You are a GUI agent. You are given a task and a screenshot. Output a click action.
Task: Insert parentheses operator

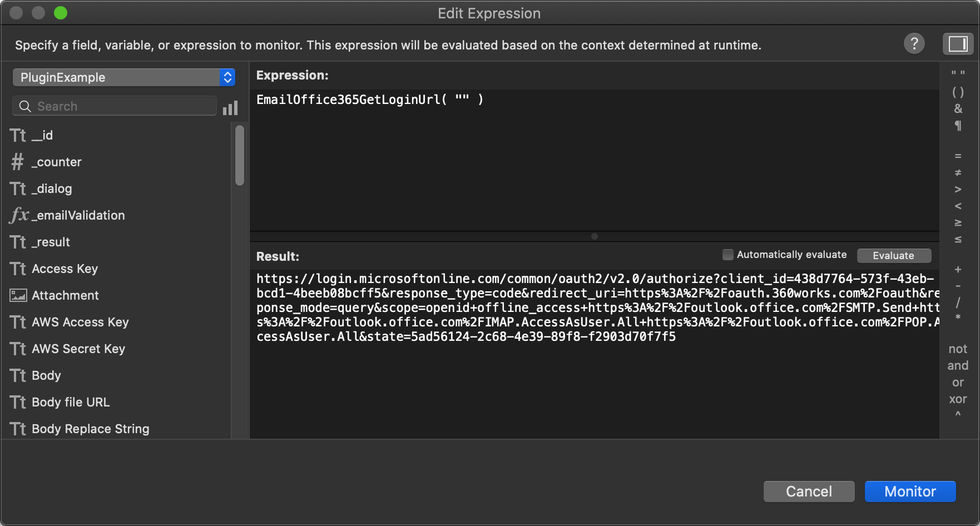tap(958, 92)
